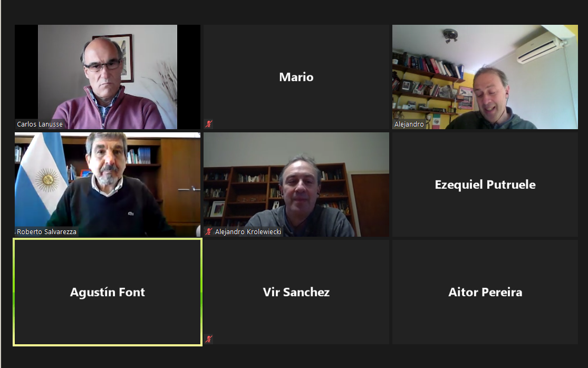Viewport: 588px width, 368px height.
Task: Click the Alejandro Krolewiecki name label
Action: [248, 231]
